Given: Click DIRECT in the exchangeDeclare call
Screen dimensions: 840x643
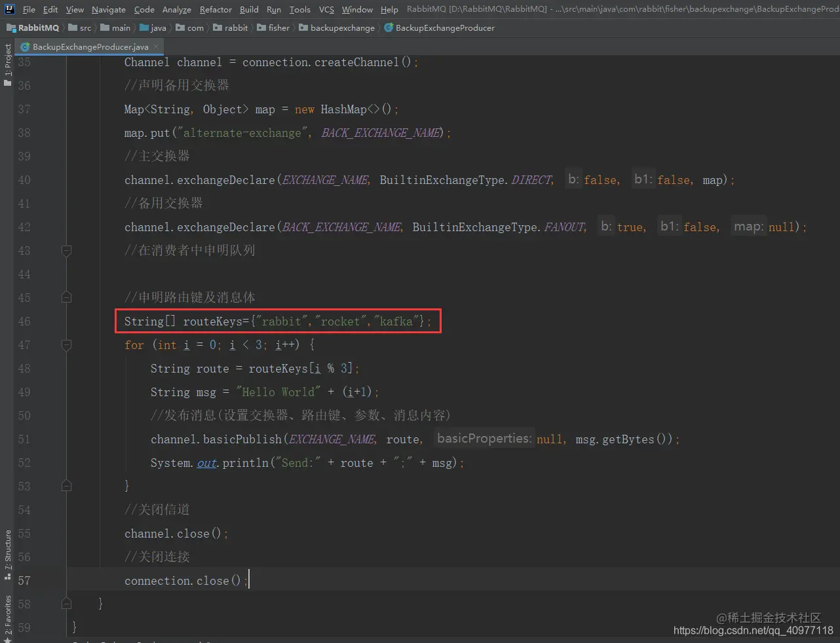Looking at the screenshot, I should [532, 180].
